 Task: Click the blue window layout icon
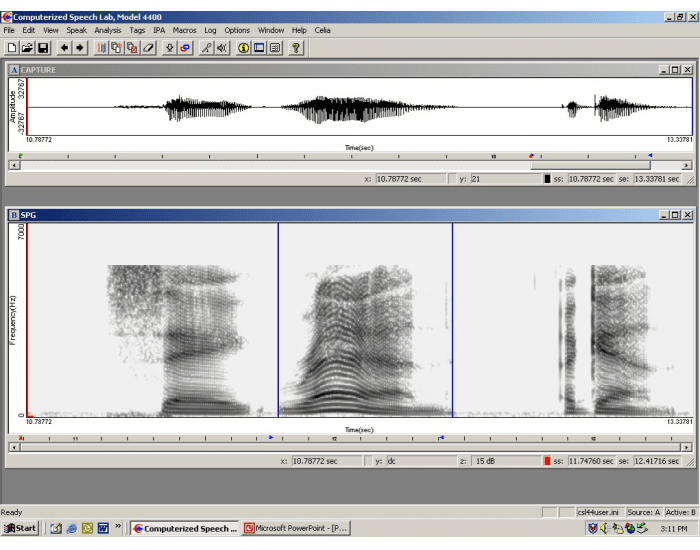click(x=259, y=48)
